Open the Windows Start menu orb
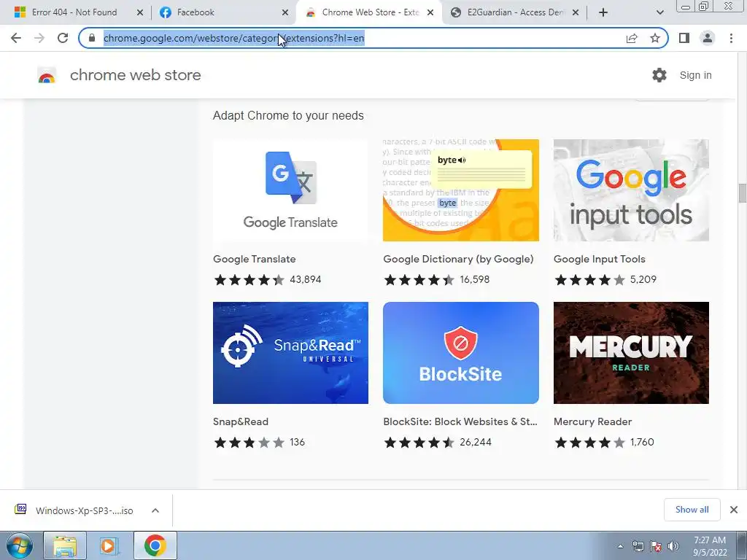The image size is (747, 560). (x=19, y=545)
